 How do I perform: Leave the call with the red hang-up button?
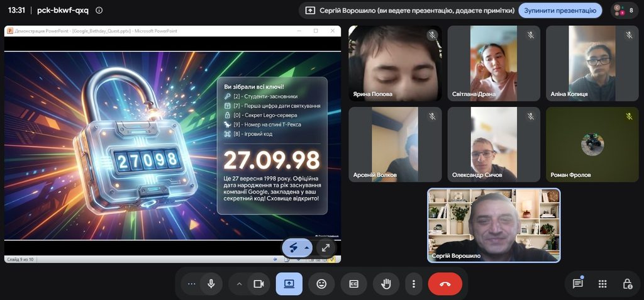click(445, 284)
